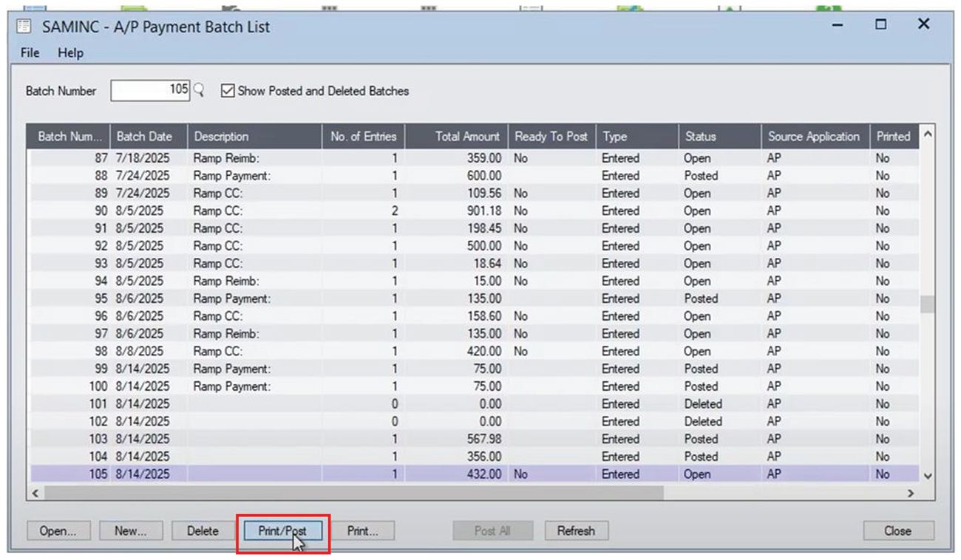The image size is (961, 560).
Task: Click the 109.56 total amount
Action: (x=484, y=194)
